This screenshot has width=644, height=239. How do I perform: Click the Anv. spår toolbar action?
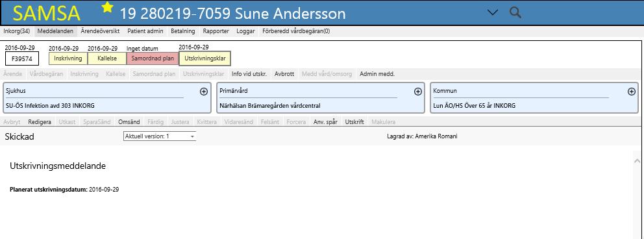pyautogui.click(x=325, y=122)
